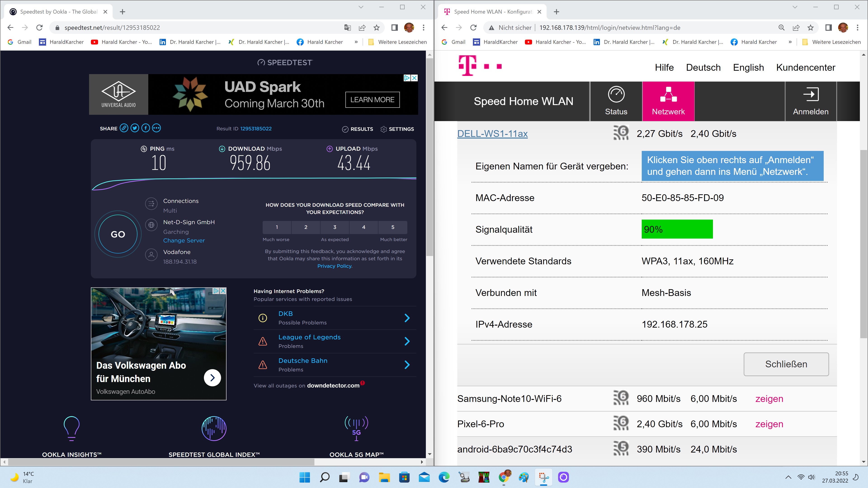Click the Facebook share icon
This screenshot has width=868, height=488.
click(x=146, y=128)
